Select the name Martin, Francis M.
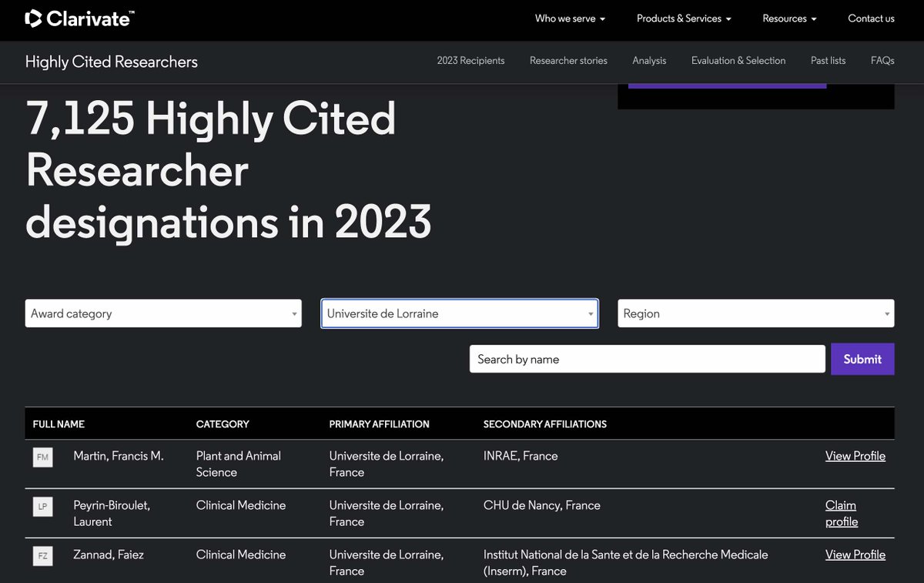Viewport: 924px width, 583px height. [x=119, y=456]
